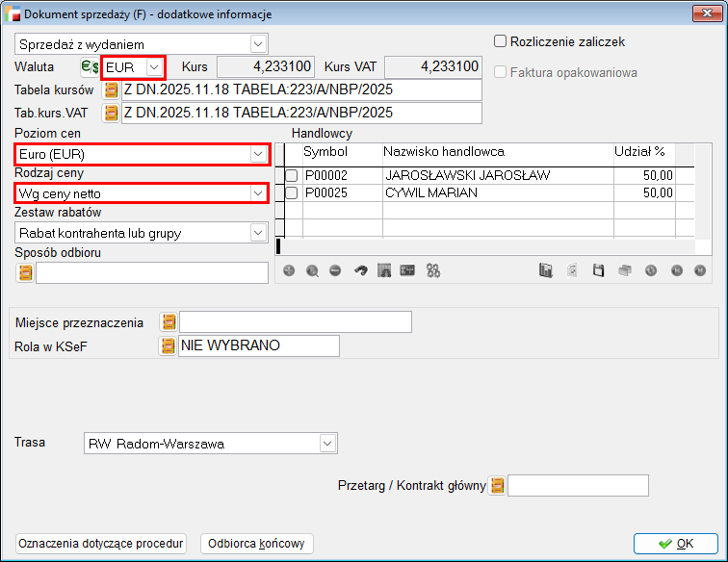Click Oznaczenia dotyczące procedur button
The width and height of the screenshot is (728, 562).
101,544
